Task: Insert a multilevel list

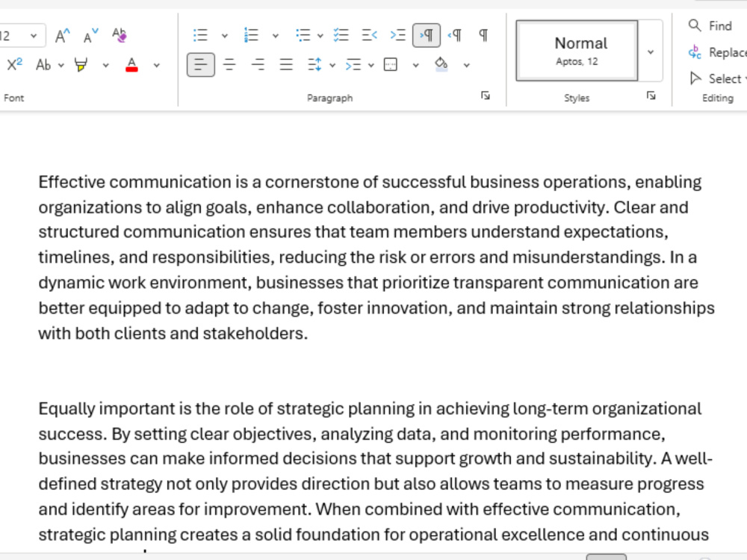Action: [x=303, y=35]
